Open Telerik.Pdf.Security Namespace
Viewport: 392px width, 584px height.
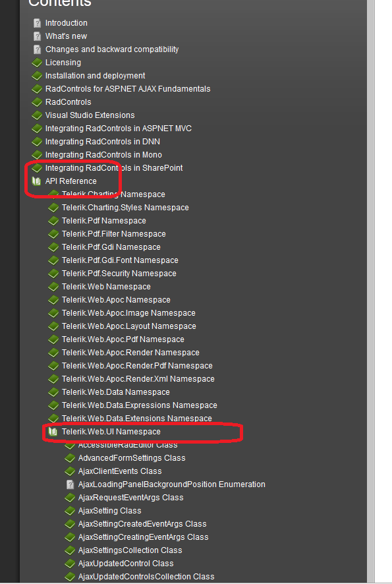click(119, 274)
